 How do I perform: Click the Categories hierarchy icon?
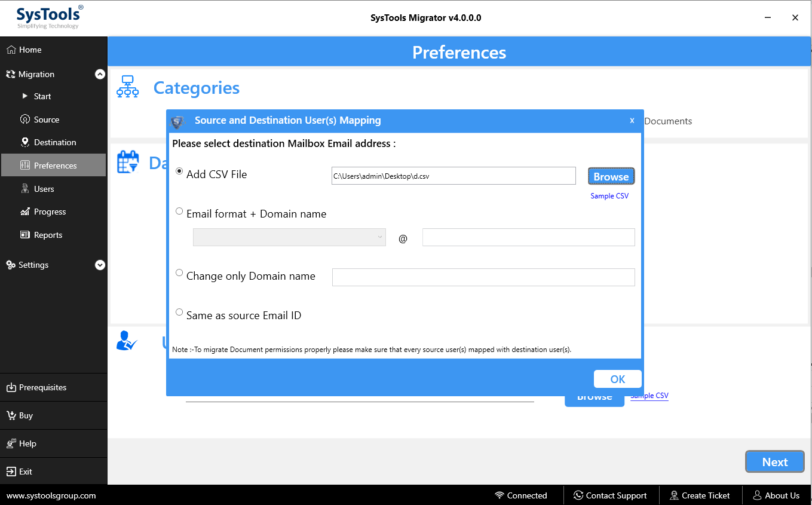(128, 87)
